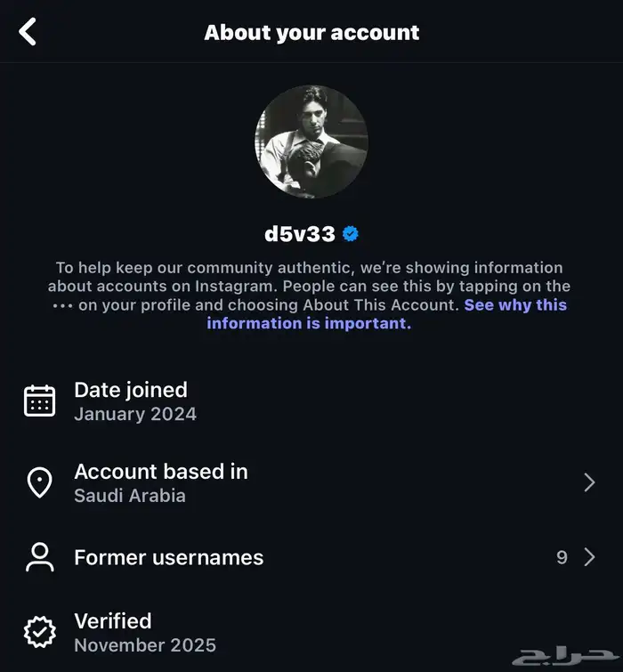Open the profile picture thumbnail

(x=311, y=142)
